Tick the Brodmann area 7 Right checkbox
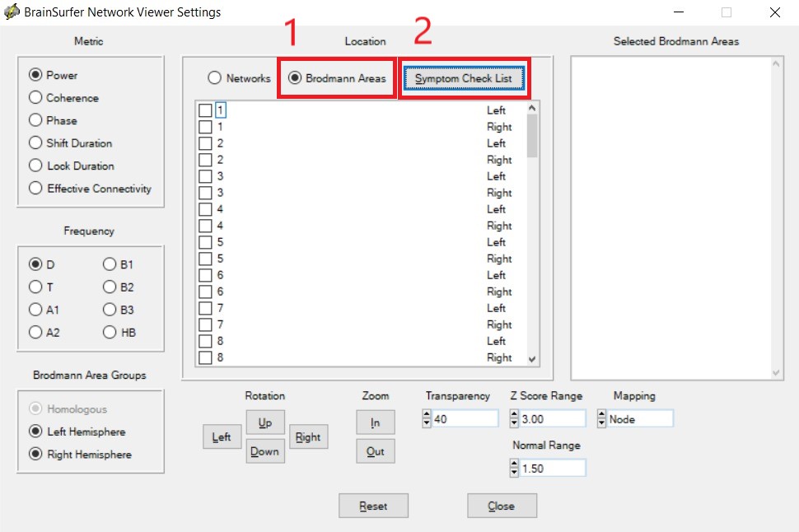Image resolution: width=799 pixels, height=532 pixels. (x=205, y=324)
